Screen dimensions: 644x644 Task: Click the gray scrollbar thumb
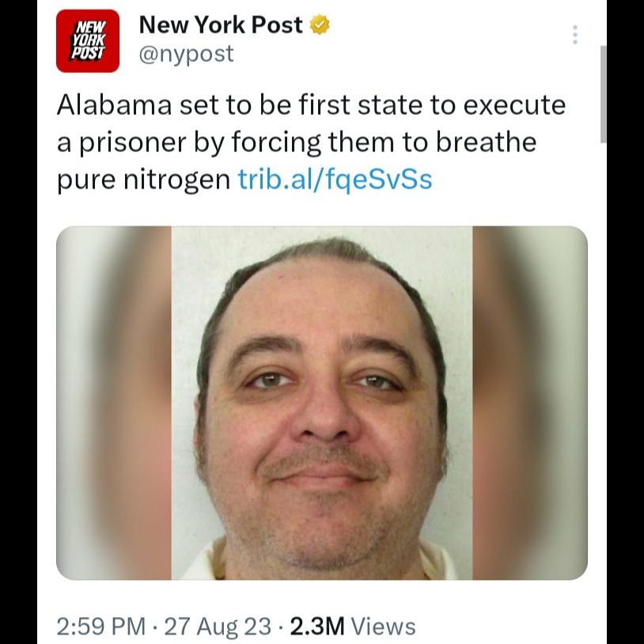(603, 94)
